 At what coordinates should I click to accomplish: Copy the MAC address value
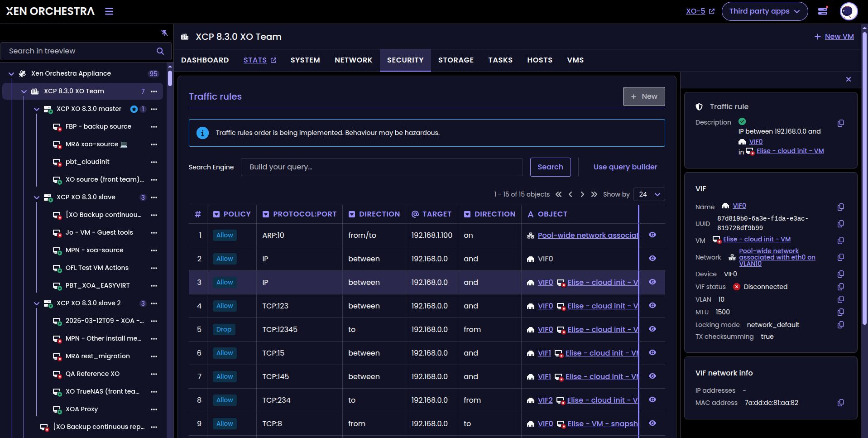(x=840, y=403)
